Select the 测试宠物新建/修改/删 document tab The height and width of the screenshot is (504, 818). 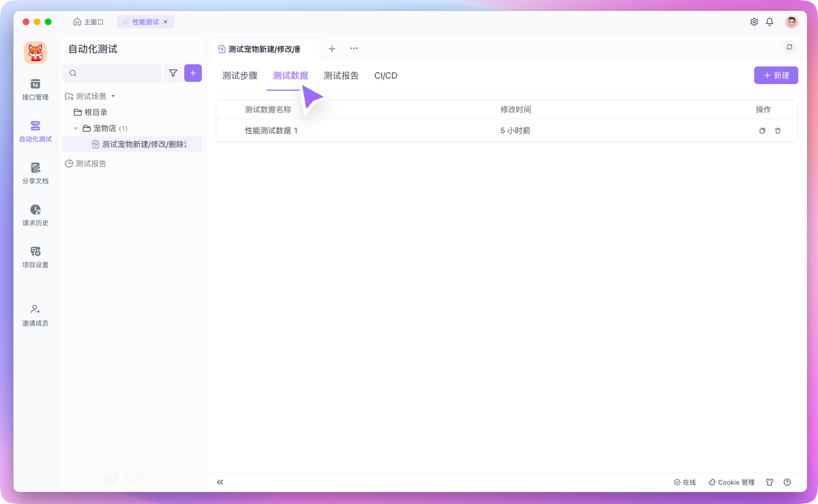265,49
